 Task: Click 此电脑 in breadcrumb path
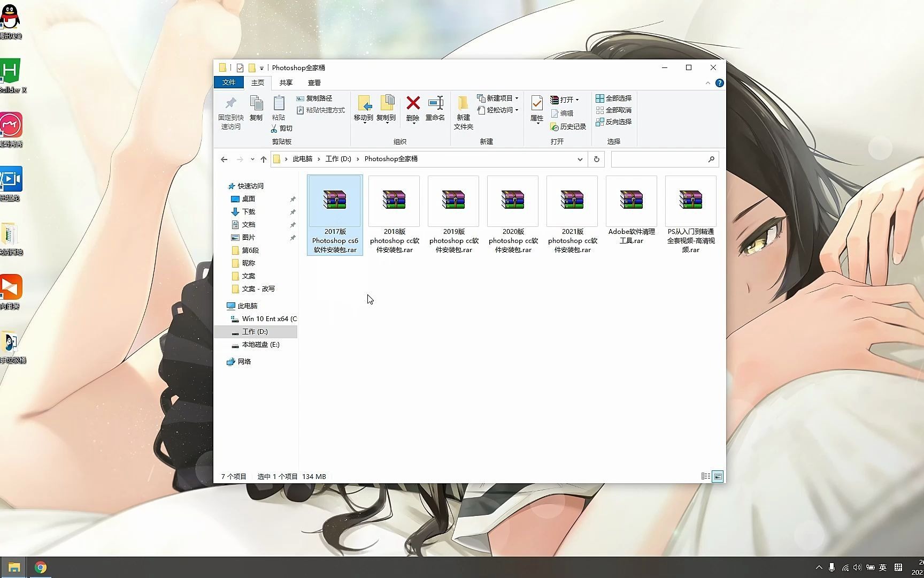click(x=302, y=159)
